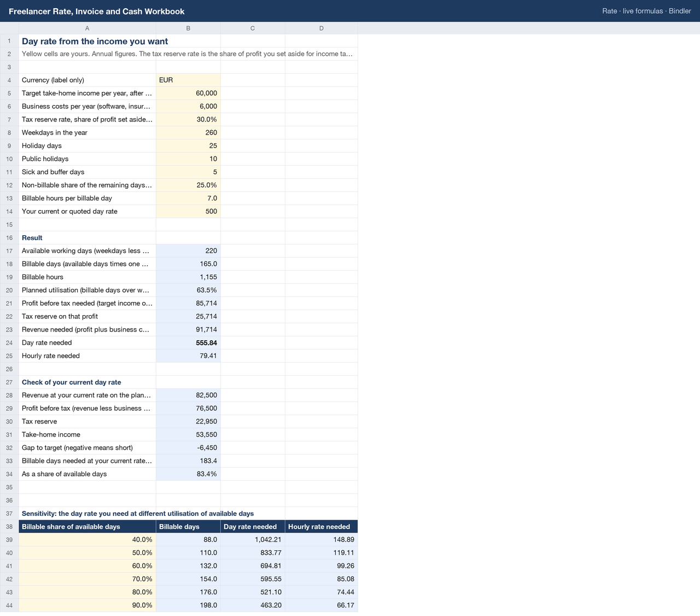Edit sick and buffer days 5
This screenshot has width=700, height=616.
click(188, 172)
